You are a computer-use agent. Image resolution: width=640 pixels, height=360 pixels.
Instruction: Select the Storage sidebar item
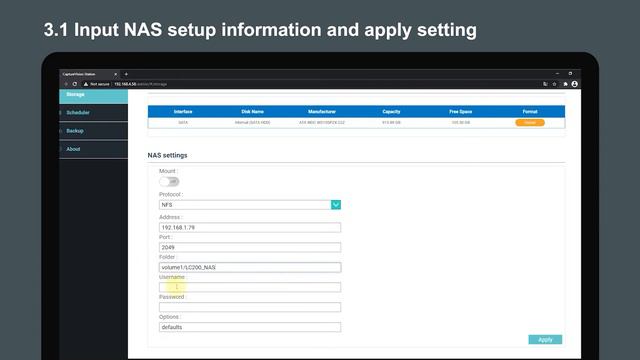[x=93, y=96]
